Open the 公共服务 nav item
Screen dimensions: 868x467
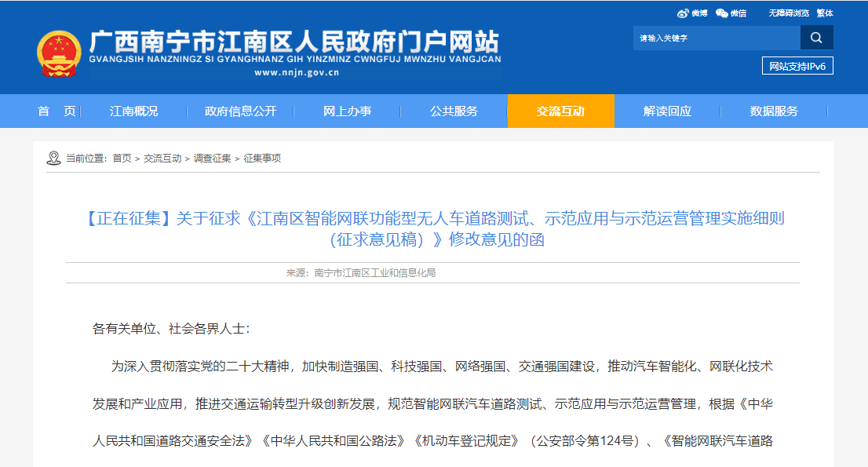454,111
